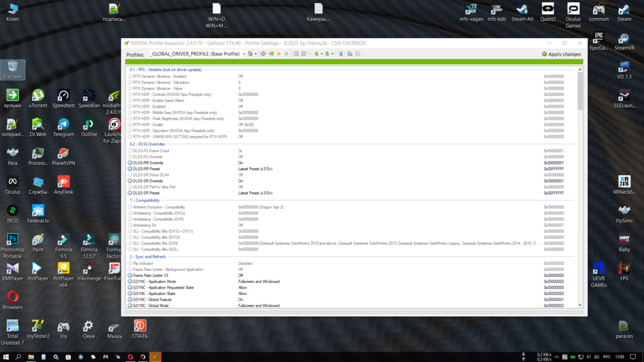Open the Total Uninstall 7 desktop icon
Image resolution: width=644 pixels, height=362 pixels.
[12, 332]
